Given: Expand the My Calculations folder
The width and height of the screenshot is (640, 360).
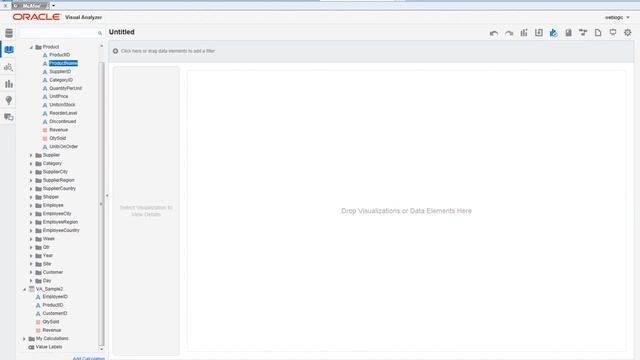Looking at the screenshot, I should coord(24,339).
